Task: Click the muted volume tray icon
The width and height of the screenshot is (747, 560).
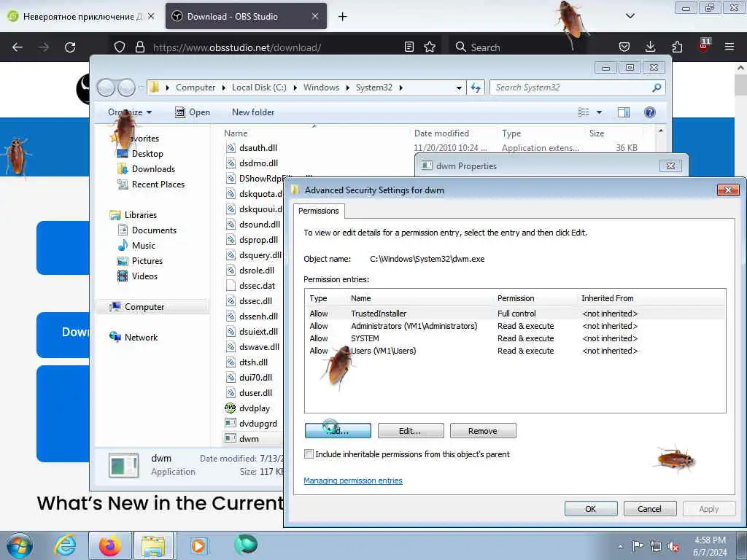Action: (x=673, y=547)
